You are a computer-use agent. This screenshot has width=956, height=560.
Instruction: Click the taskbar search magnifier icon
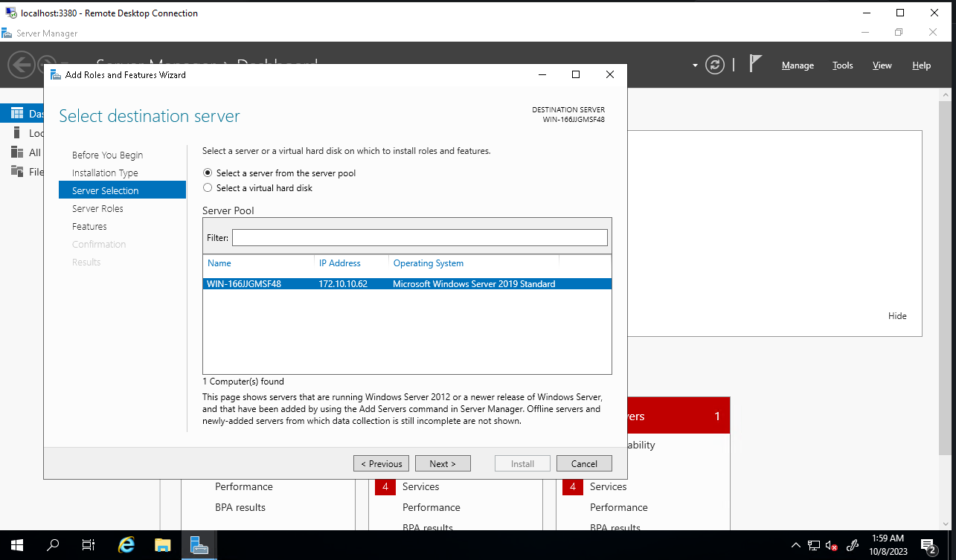click(x=53, y=545)
